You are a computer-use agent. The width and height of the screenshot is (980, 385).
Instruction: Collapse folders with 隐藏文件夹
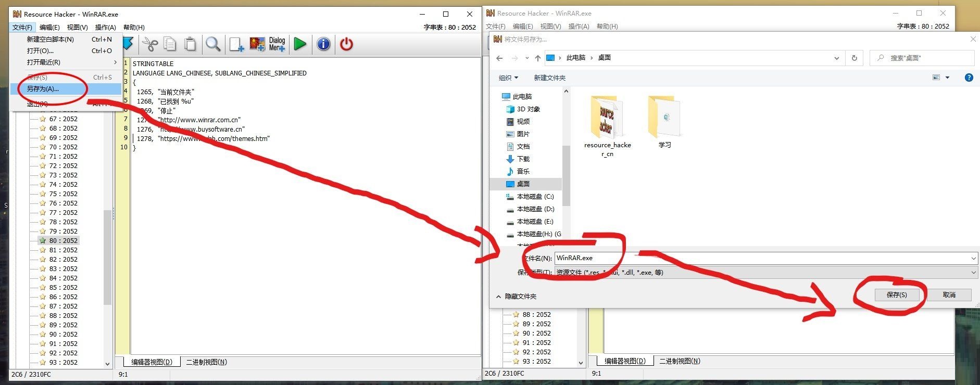click(x=516, y=297)
